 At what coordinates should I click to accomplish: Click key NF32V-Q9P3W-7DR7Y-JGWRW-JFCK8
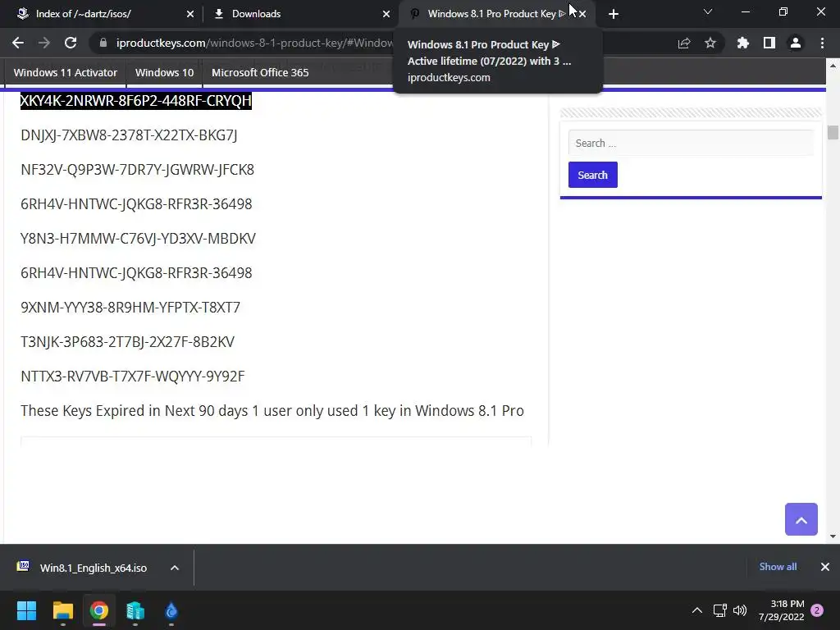tap(138, 169)
